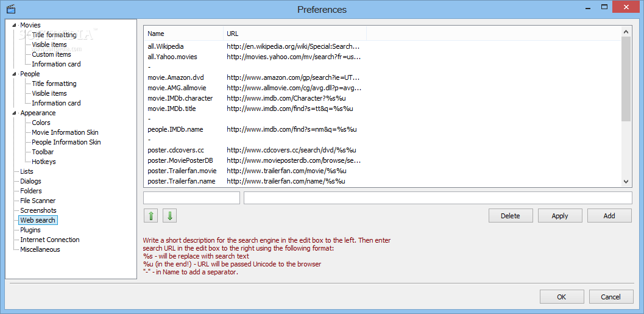Open Plugins settings

click(x=30, y=230)
